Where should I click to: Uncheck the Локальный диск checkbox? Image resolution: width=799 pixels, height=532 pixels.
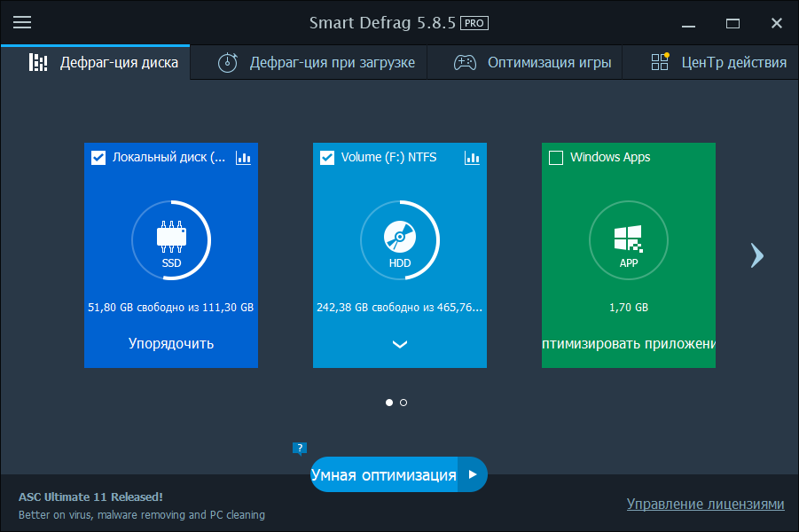(98, 158)
